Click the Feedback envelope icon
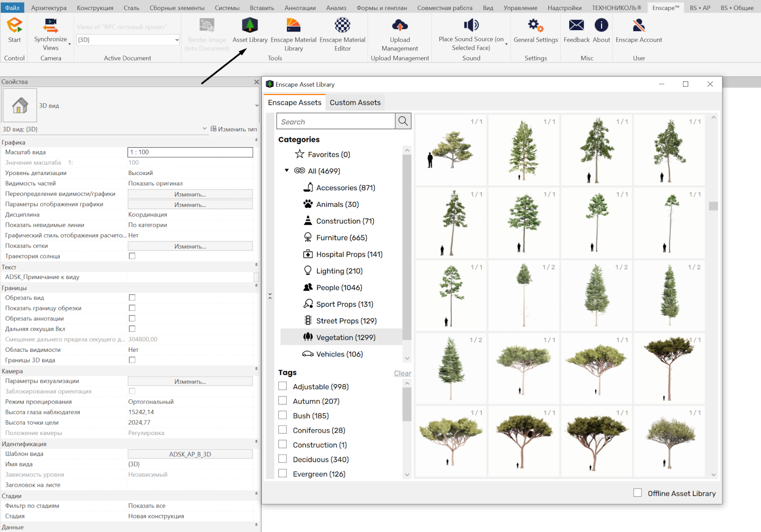The width and height of the screenshot is (761, 532). click(576, 26)
